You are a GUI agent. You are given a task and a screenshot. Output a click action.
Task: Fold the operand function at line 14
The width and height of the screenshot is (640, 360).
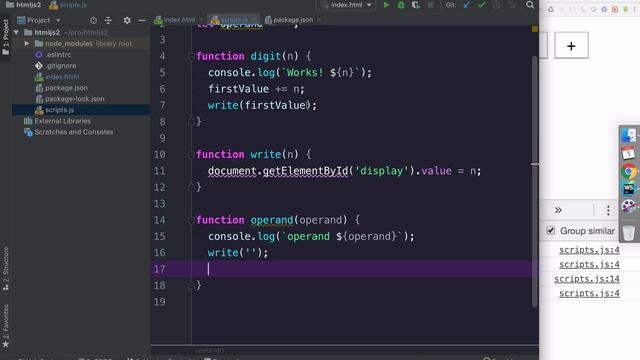click(191, 220)
